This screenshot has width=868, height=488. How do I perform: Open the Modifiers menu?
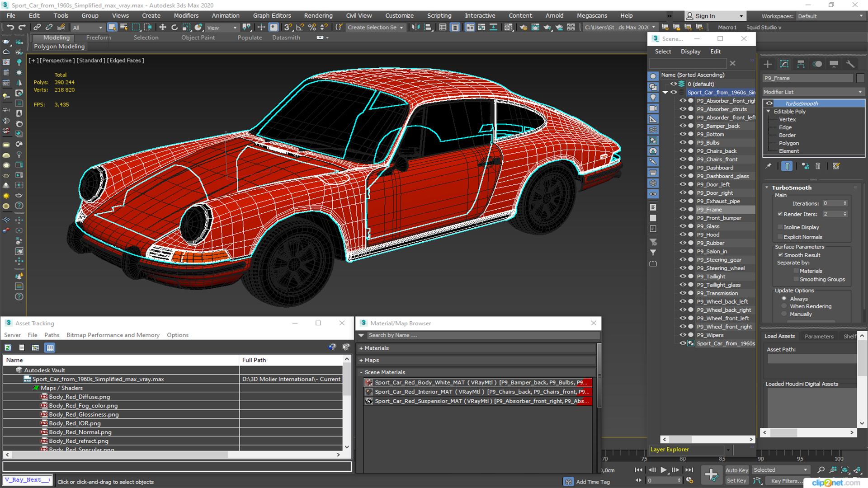coord(186,15)
